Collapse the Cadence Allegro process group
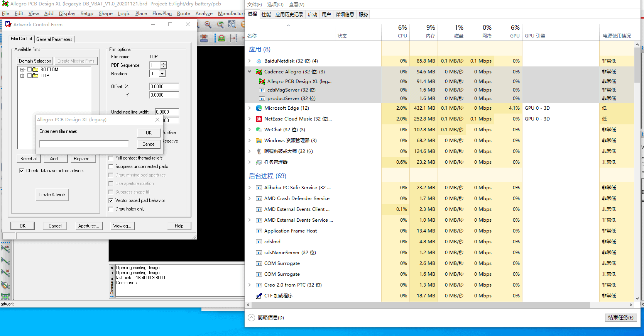 [250, 71]
